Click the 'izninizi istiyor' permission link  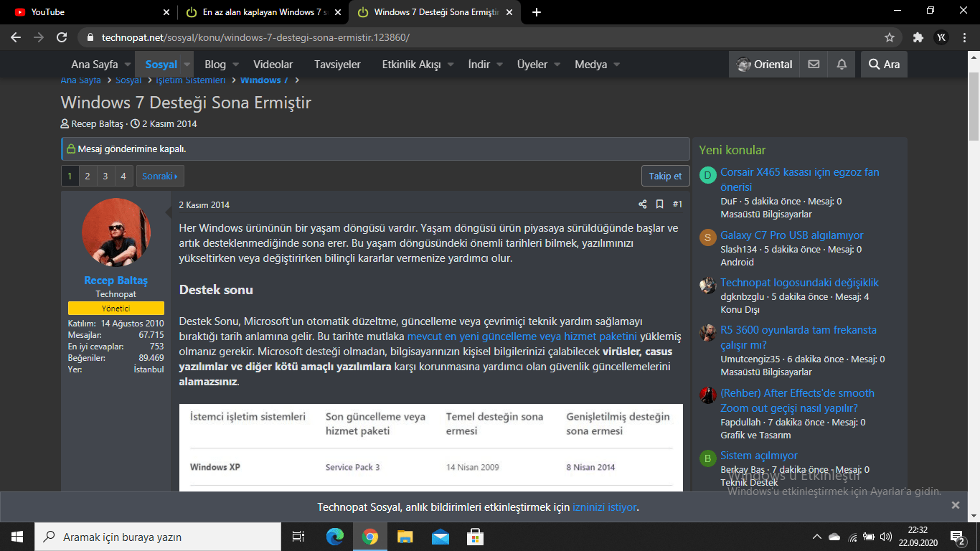coord(604,507)
